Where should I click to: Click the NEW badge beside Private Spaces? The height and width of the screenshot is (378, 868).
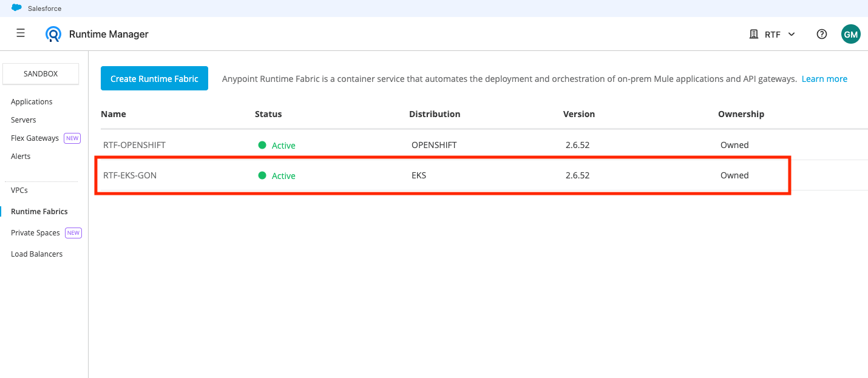coord(73,233)
